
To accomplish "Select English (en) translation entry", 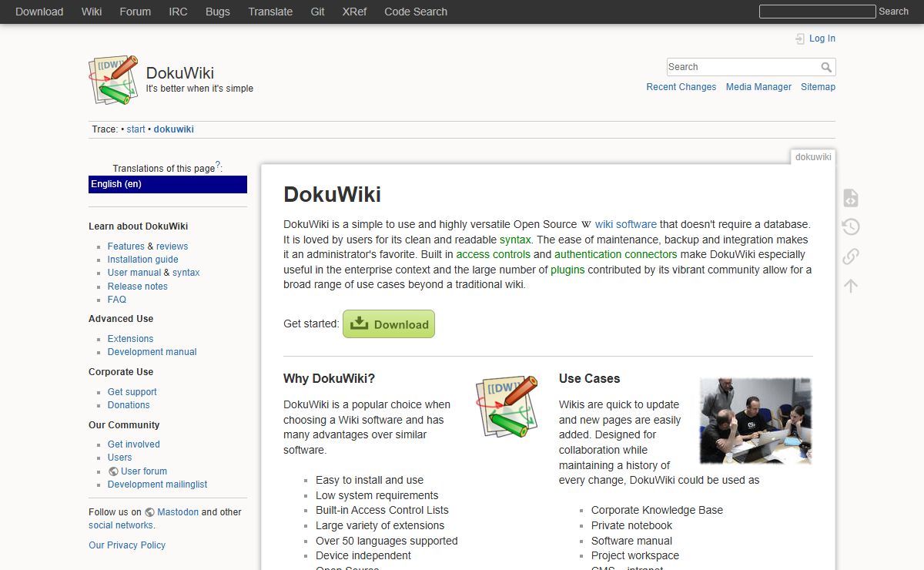I will click(168, 184).
